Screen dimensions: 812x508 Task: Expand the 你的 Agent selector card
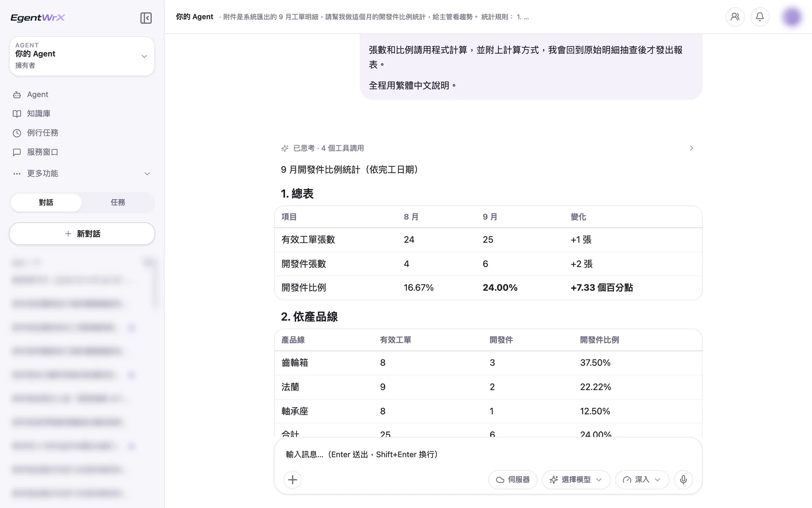click(x=82, y=56)
